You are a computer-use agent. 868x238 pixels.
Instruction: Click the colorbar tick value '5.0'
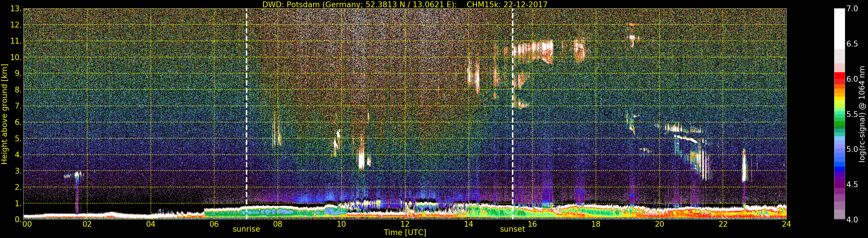coord(852,149)
